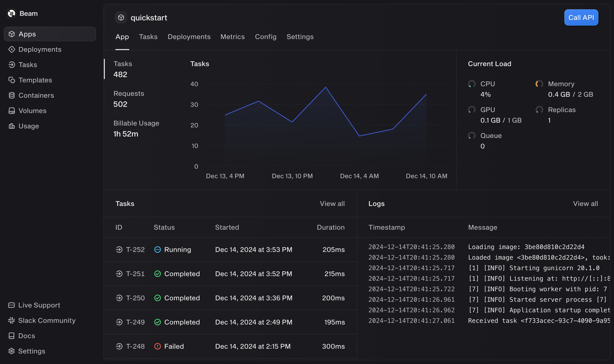Open the Templates sidebar icon

pos(12,80)
